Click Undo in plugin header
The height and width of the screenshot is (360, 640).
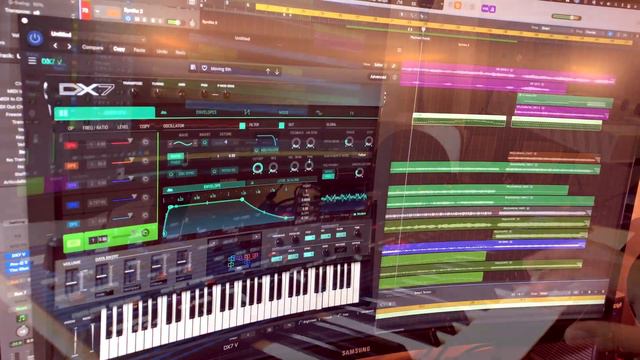coord(162,51)
